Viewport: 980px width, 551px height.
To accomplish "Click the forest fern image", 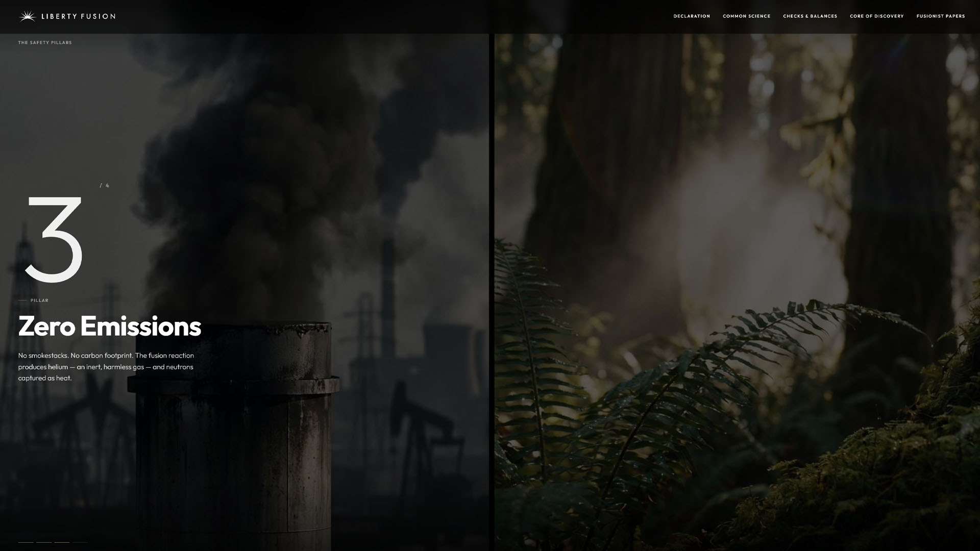I will coord(737,292).
